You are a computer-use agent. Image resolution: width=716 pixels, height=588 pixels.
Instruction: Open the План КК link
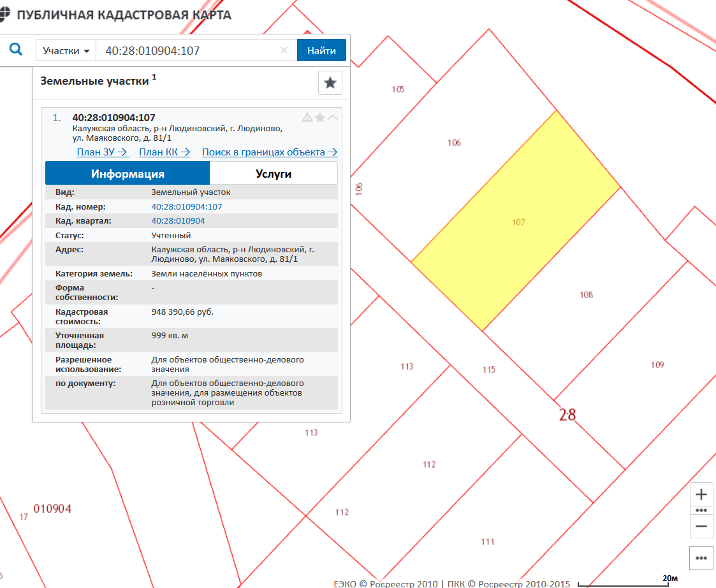tap(164, 152)
